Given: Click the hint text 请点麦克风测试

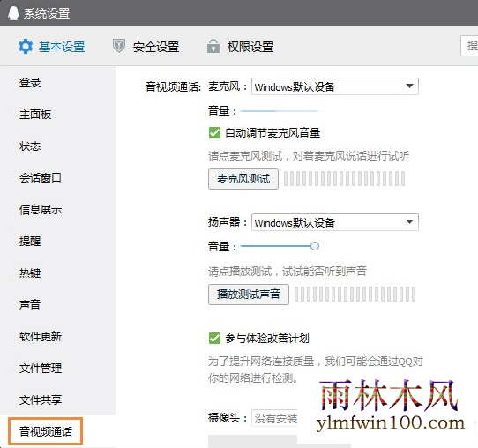Looking at the screenshot, I should point(309,156).
